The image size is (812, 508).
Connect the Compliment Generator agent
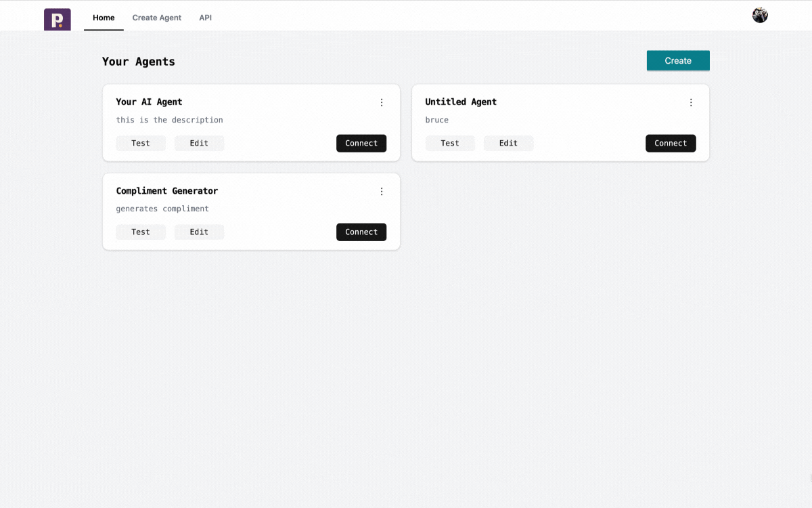point(361,232)
